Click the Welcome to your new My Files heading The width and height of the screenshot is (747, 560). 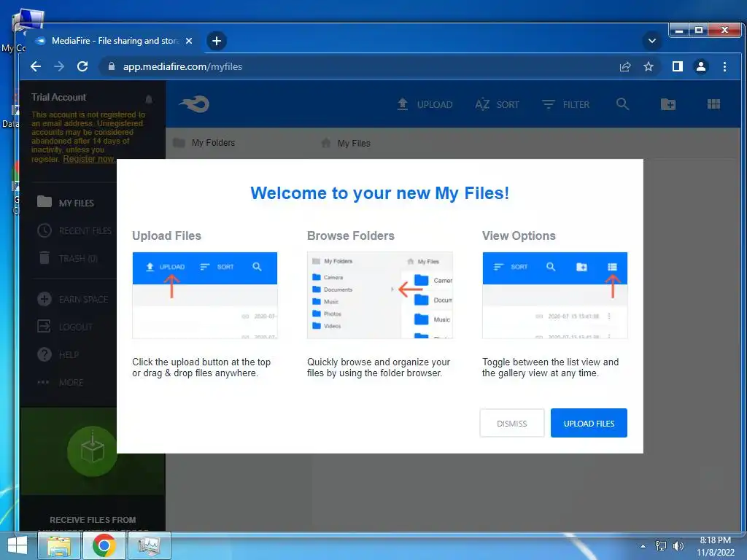coord(379,192)
